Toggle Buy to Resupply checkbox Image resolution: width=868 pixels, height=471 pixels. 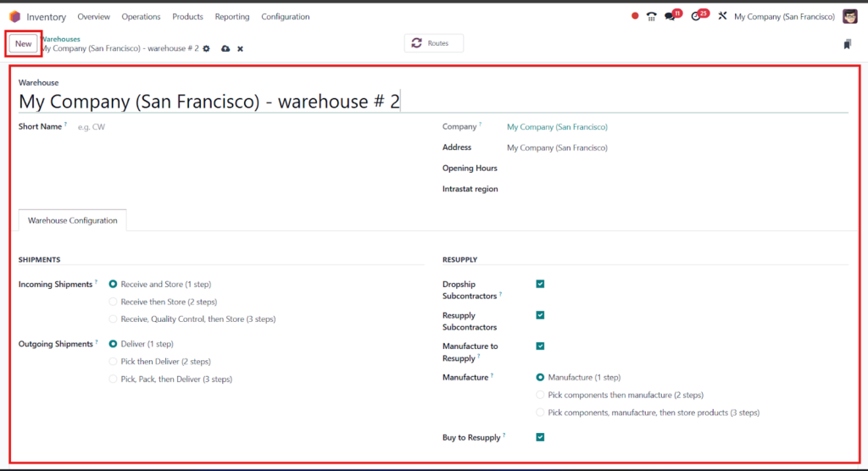tap(540, 437)
